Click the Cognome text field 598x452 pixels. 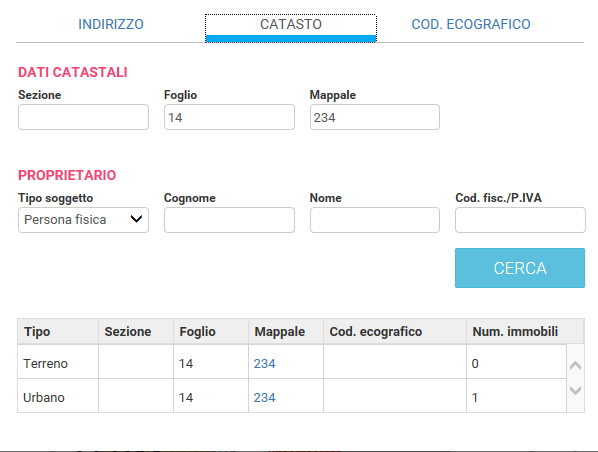coord(229,220)
